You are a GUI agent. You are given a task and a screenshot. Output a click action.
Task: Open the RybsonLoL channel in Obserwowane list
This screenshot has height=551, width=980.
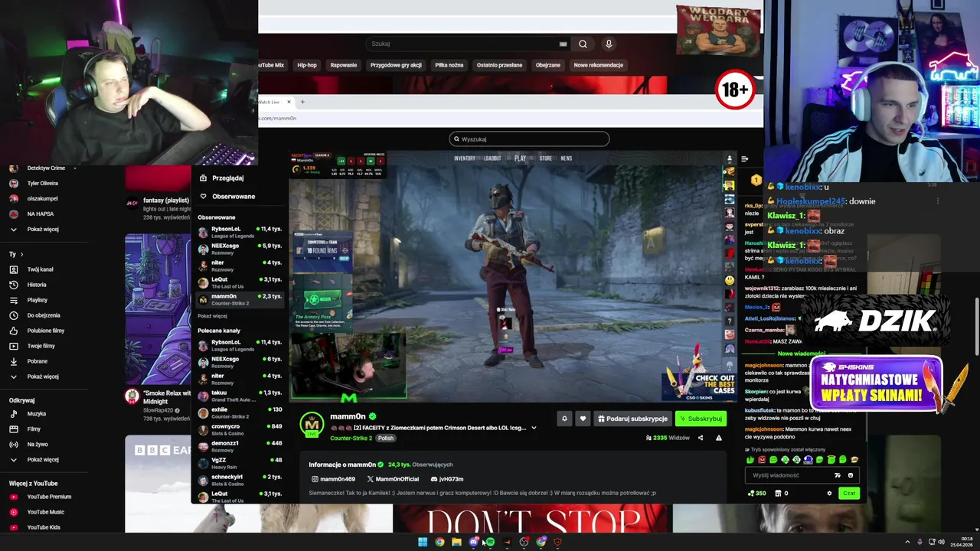[x=240, y=232]
